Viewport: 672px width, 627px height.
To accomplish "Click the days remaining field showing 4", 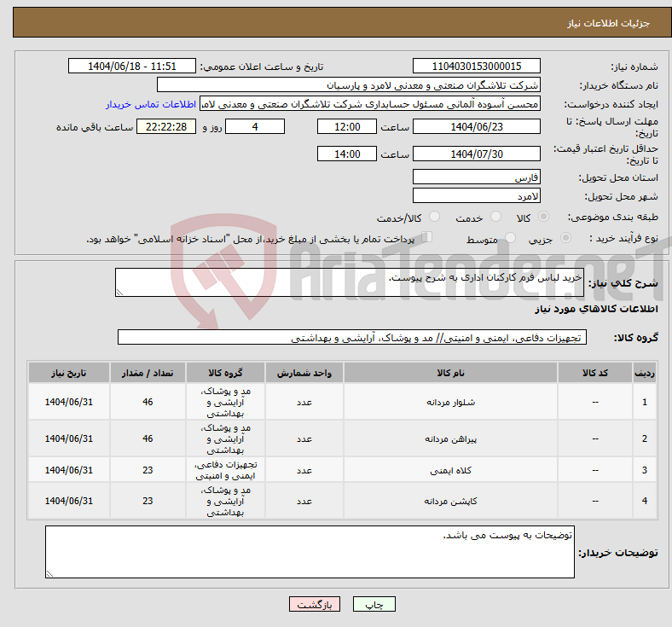I will (x=255, y=126).
